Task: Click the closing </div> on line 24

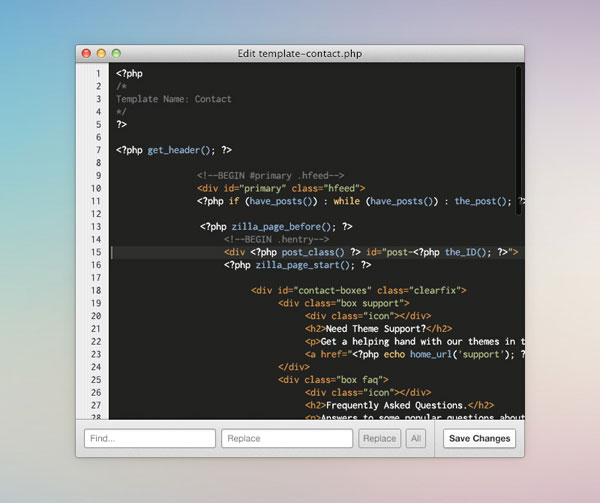Action: pyautogui.click(x=294, y=367)
